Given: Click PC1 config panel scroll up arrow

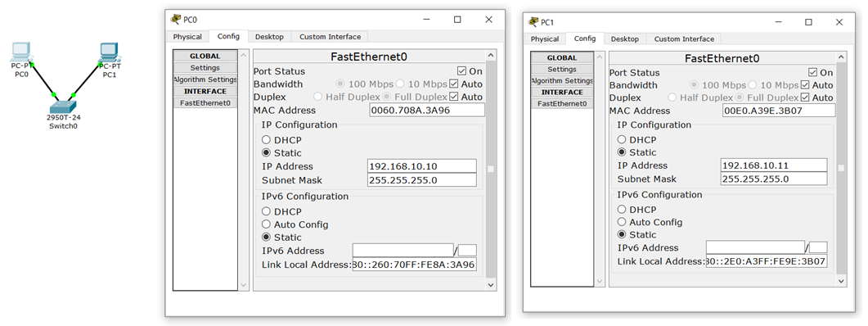Looking at the screenshot, I should click(x=842, y=57).
